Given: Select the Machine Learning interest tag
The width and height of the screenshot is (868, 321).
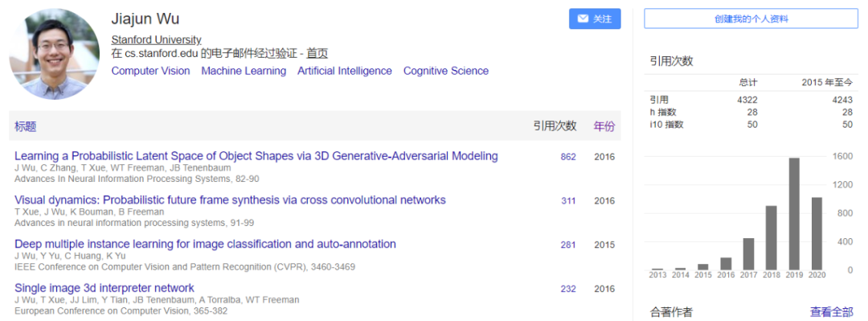Looking at the screenshot, I should 244,71.
